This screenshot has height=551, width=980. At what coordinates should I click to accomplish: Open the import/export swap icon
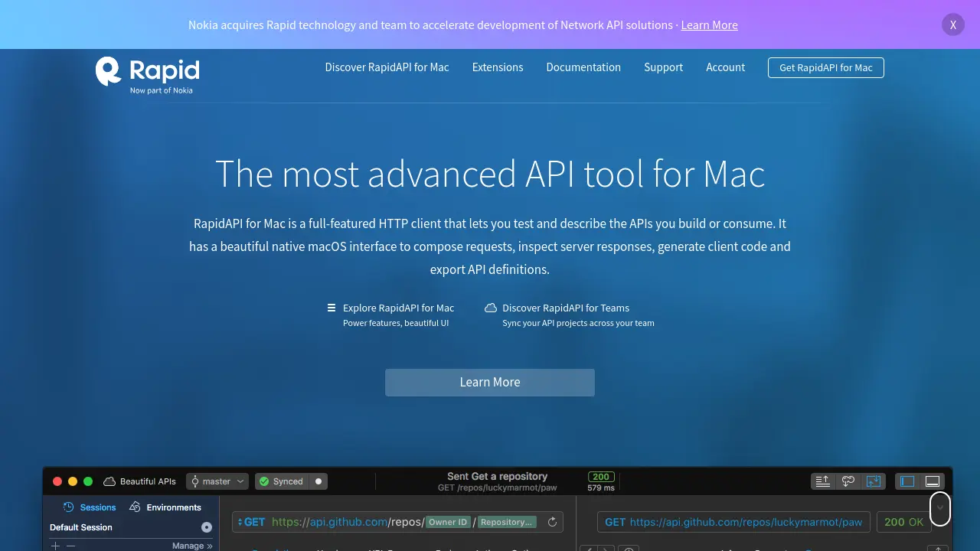click(874, 481)
